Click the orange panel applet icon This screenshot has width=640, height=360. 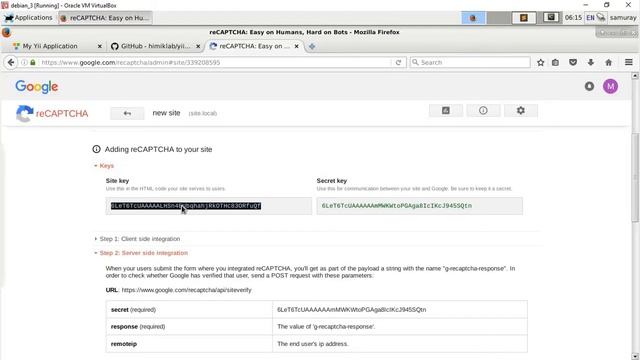524,18
